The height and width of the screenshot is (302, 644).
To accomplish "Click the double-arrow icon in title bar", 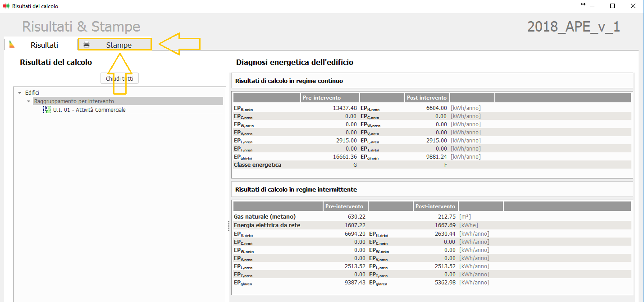I will pyautogui.click(x=583, y=5).
